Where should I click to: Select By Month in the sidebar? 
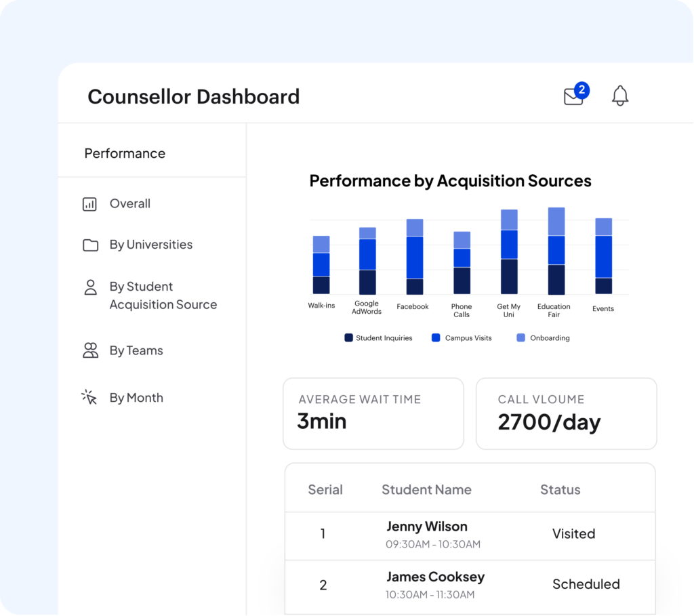pos(136,397)
